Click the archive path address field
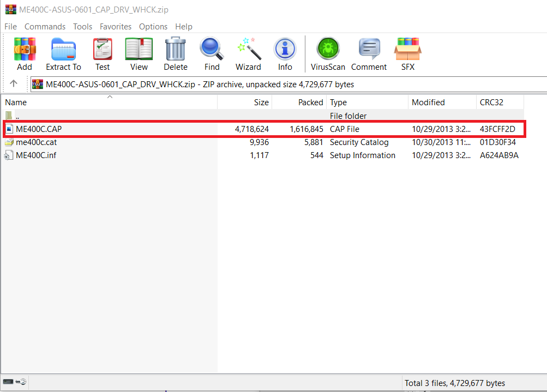The width and height of the screenshot is (547, 392). pos(288,85)
